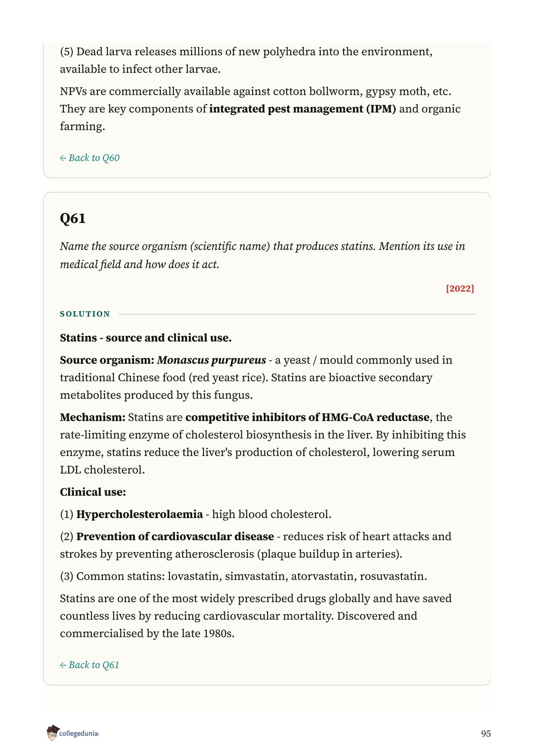
Task: Follow the Back to Q60 link
Action: click(90, 158)
